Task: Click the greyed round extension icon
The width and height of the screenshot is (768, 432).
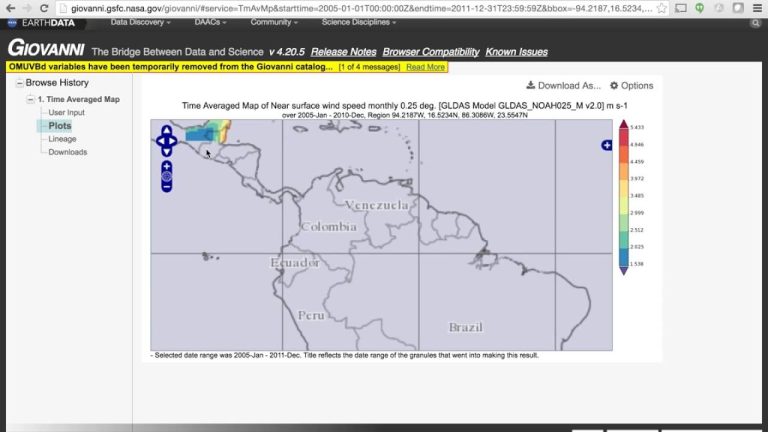Action: click(x=719, y=8)
